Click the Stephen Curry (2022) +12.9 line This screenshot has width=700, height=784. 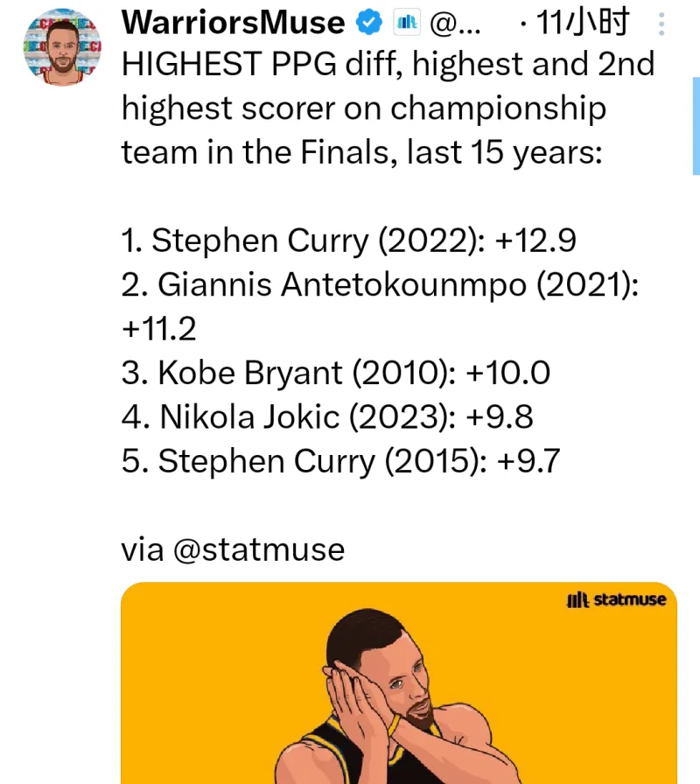[x=348, y=241]
